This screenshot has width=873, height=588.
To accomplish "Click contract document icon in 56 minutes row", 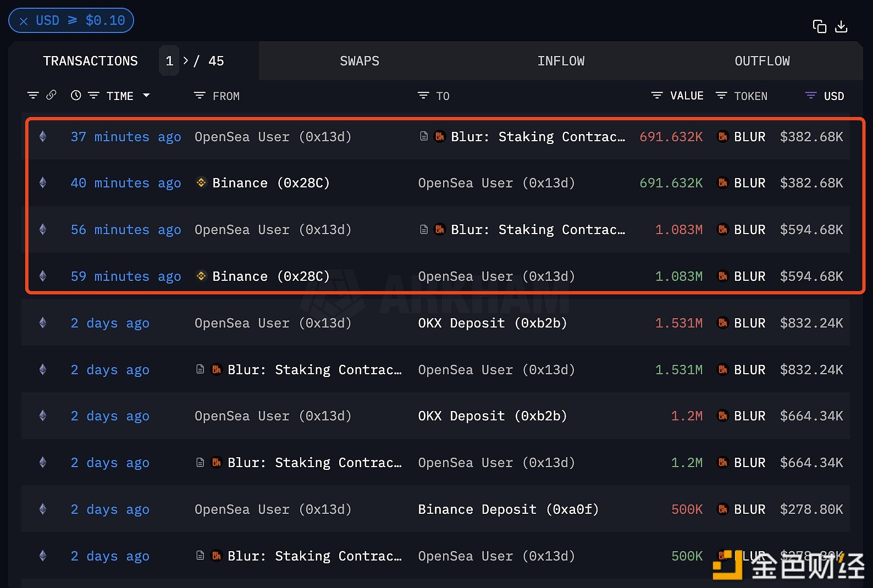I will 424,229.
